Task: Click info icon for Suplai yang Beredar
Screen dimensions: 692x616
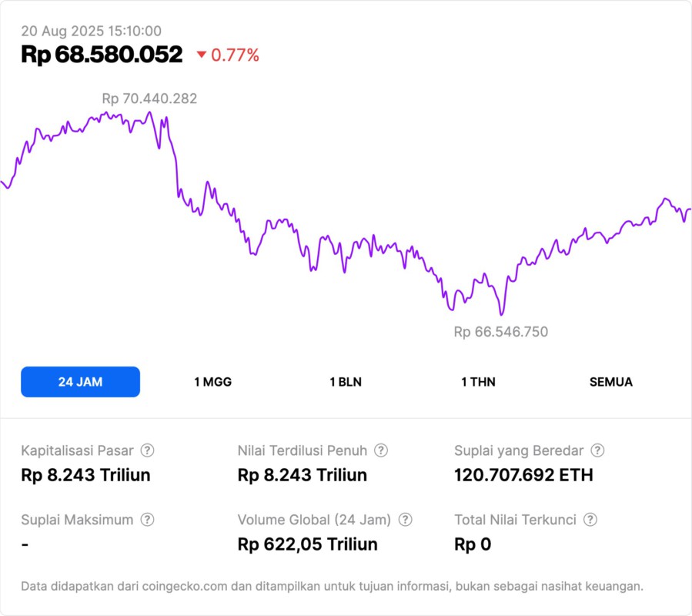Action: [x=597, y=450]
